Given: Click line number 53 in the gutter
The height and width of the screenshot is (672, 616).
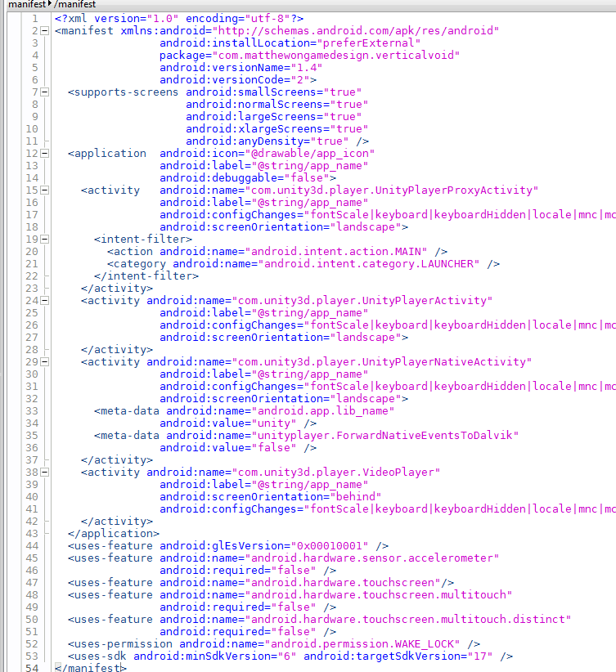Looking at the screenshot, I should (x=30, y=656).
